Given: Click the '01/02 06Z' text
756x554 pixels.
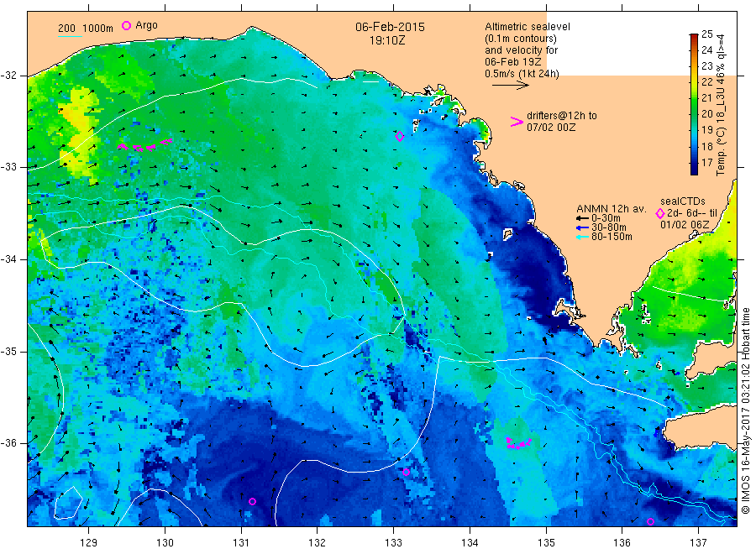Looking at the screenshot, I should (685, 225).
